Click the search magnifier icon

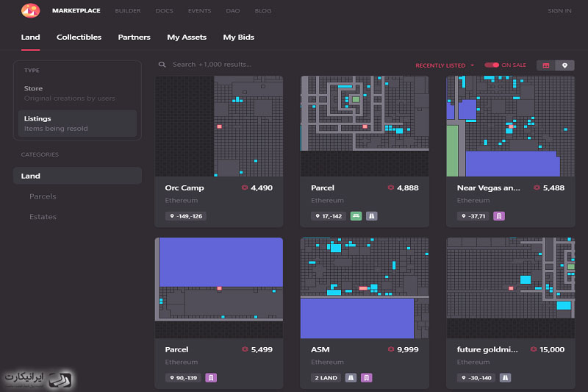pyautogui.click(x=162, y=65)
